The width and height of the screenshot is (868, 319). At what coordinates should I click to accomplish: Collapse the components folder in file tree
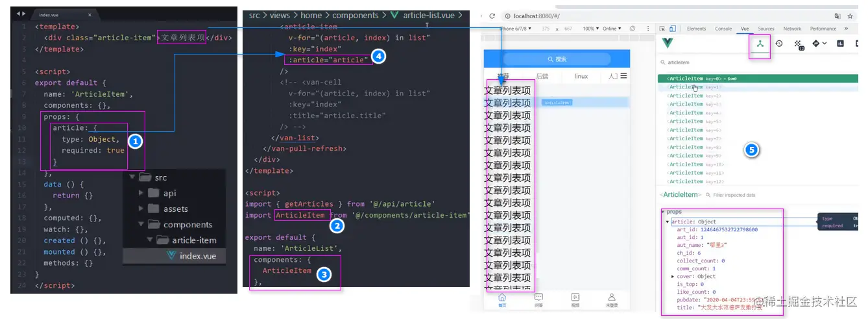coord(141,224)
